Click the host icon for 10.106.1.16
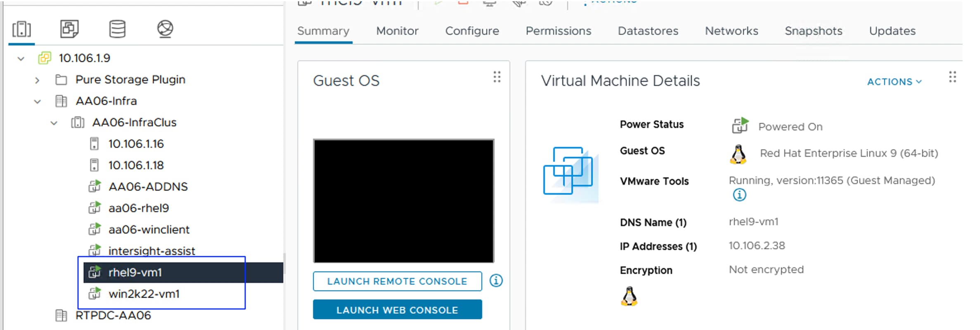 (x=94, y=144)
